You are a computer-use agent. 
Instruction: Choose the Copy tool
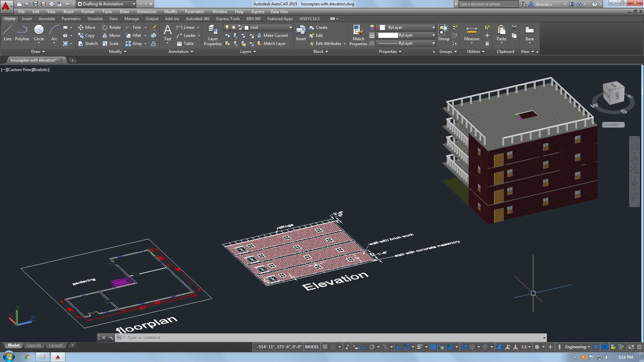coord(86,36)
